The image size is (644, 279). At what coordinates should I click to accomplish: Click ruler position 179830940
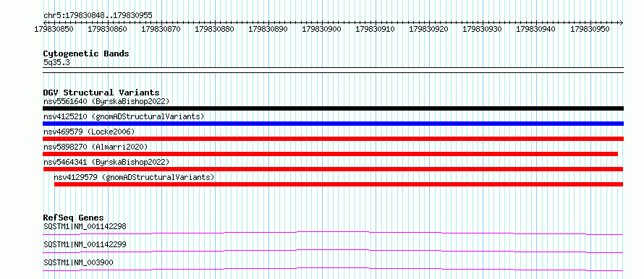[535, 29]
